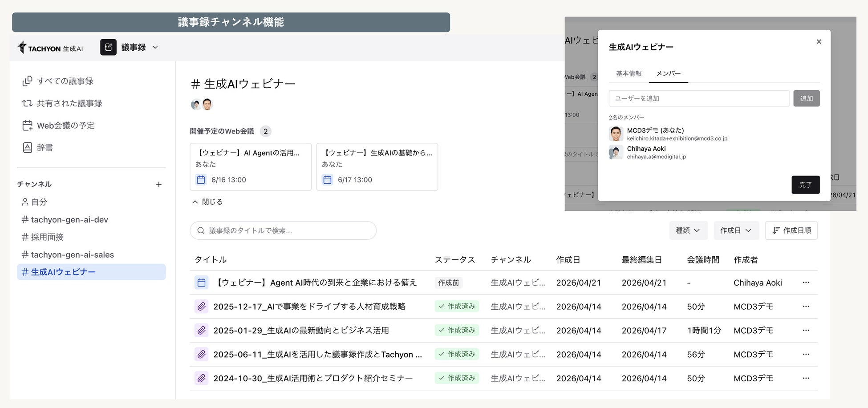
Task: Click calendar icon beside 6/17 13:00
Action: point(328,180)
